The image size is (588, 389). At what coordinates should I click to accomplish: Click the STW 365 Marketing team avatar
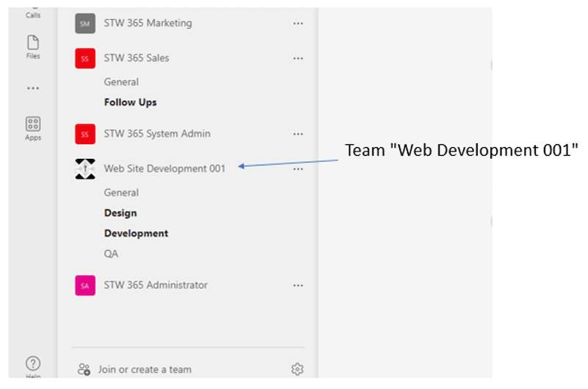[85, 24]
